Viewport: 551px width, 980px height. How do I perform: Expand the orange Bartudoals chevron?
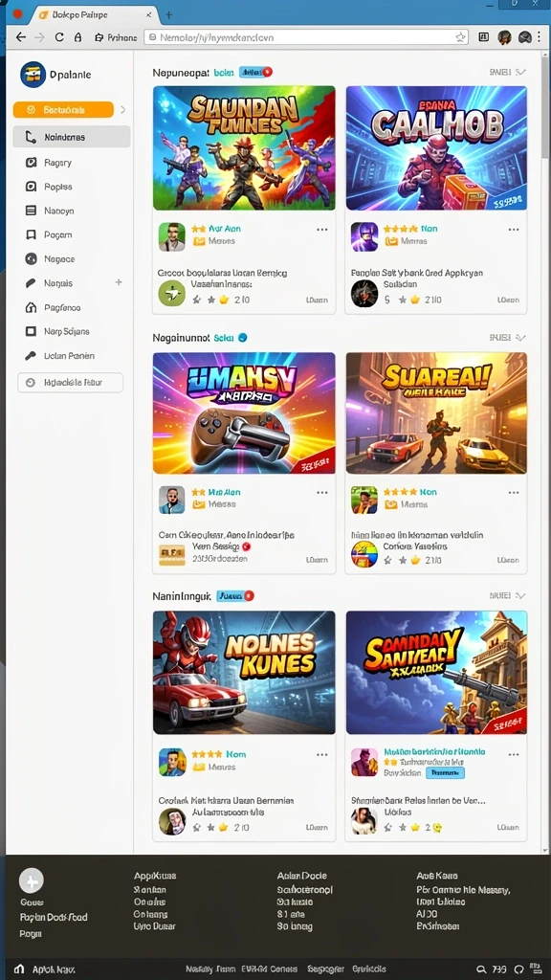tap(123, 110)
